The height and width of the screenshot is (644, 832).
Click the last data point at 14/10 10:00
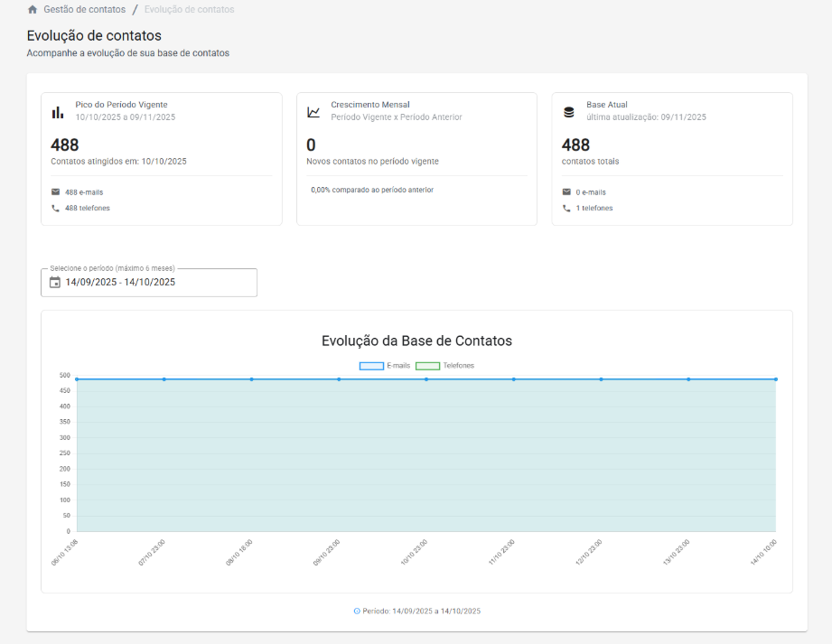coord(775,379)
